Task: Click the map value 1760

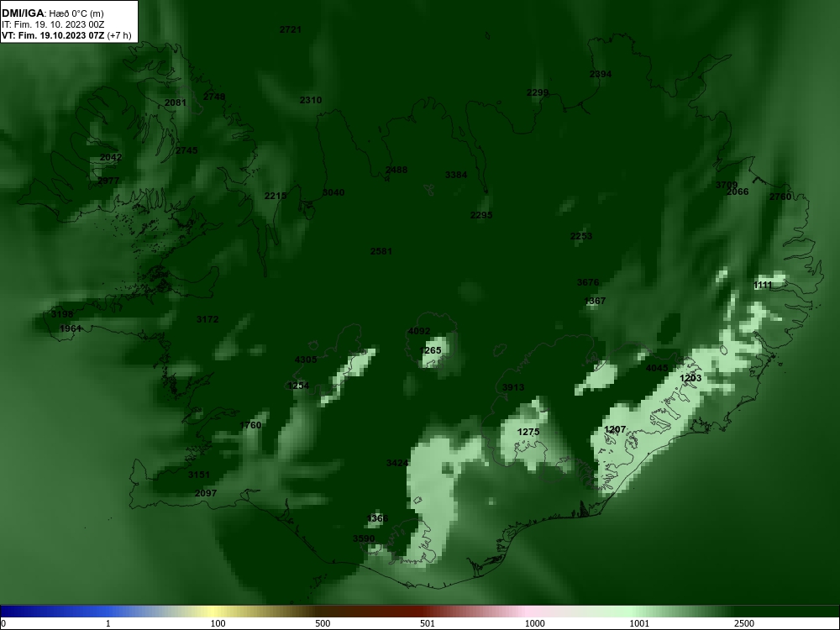Action: point(250,425)
